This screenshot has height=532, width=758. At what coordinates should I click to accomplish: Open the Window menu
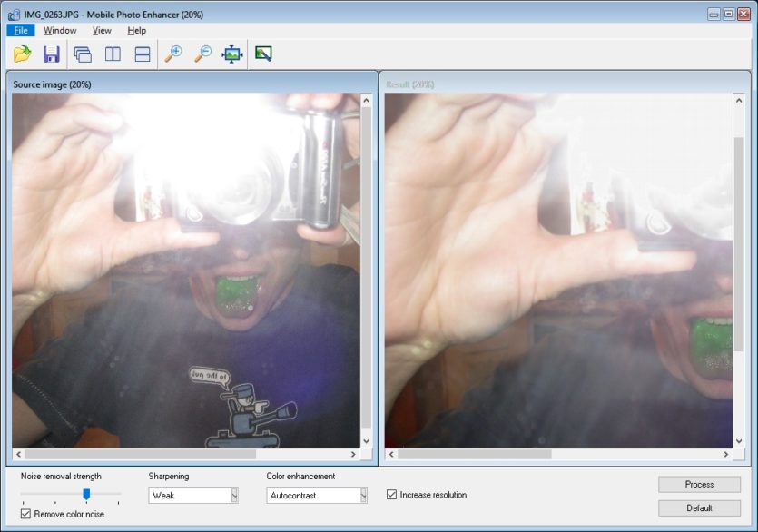point(60,31)
